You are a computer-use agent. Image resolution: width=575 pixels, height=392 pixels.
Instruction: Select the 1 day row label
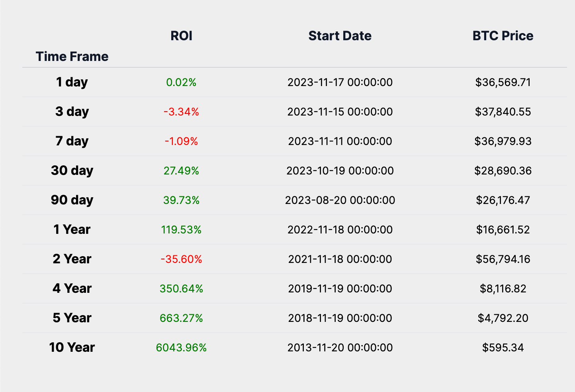72,82
